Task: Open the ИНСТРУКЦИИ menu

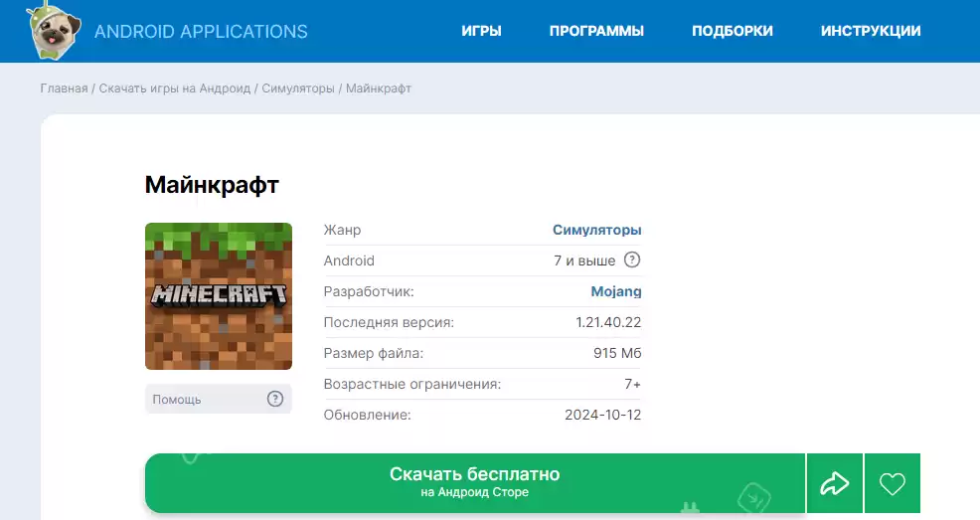Action: [x=871, y=31]
